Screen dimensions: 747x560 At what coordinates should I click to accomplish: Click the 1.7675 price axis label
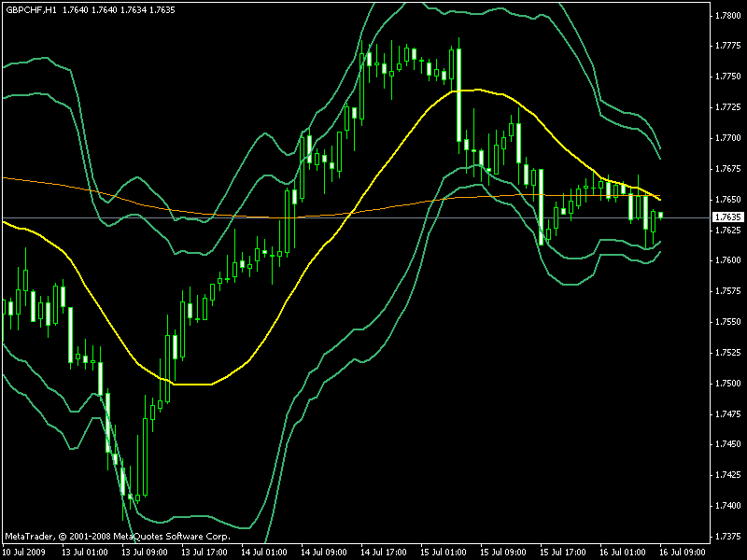point(728,169)
